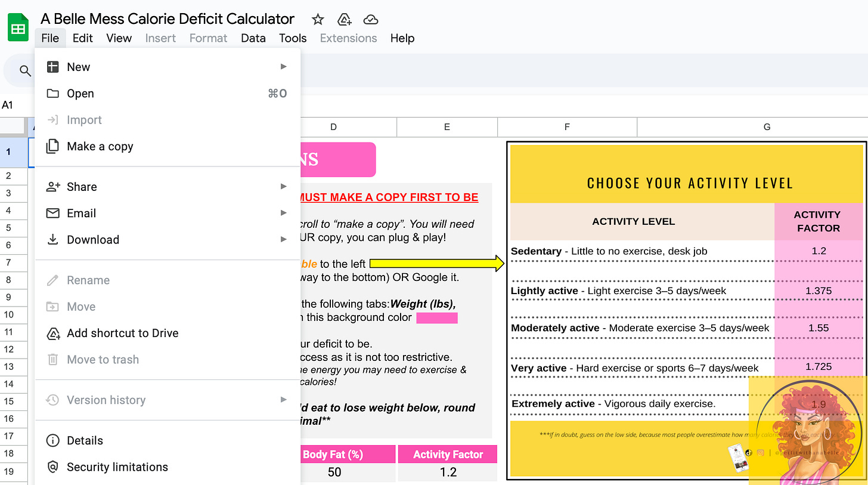Click the copy icon beside Make a copy
Viewport: 868px width, 485px height.
(x=52, y=146)
